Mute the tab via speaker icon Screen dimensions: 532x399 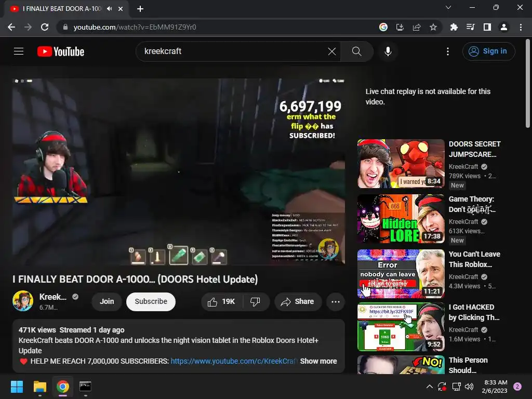coord(109,9)
